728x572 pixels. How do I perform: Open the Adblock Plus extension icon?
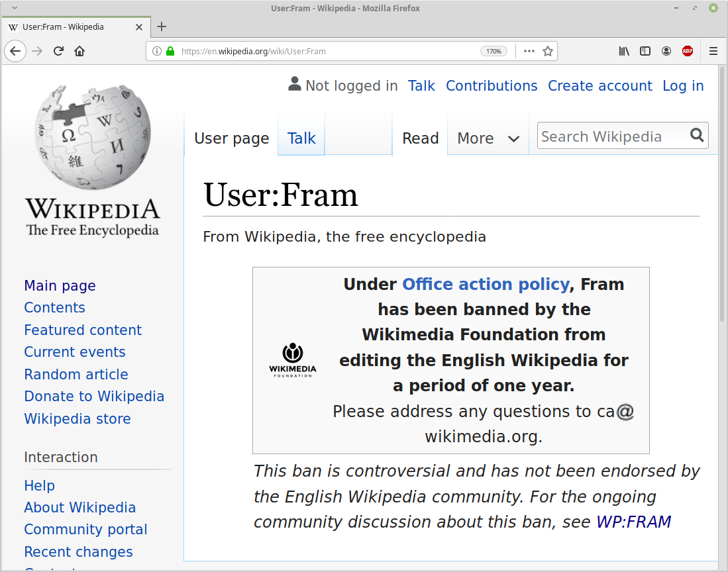(688, 51)
